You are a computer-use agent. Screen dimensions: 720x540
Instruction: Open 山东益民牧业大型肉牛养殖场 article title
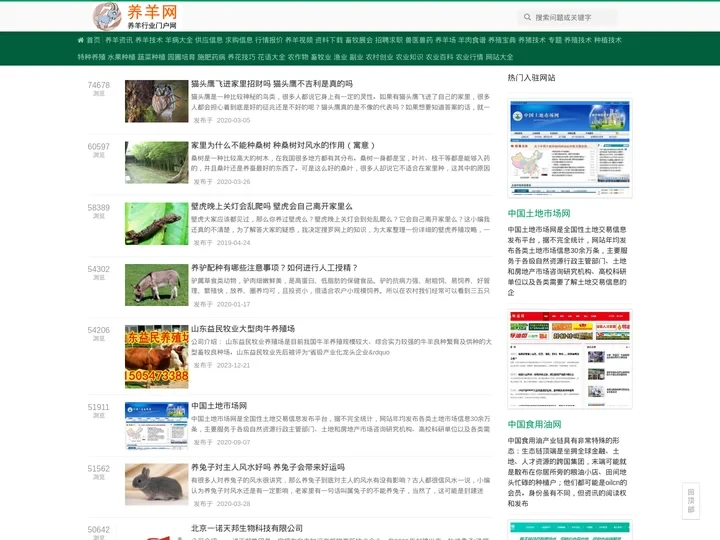[243, 329]
